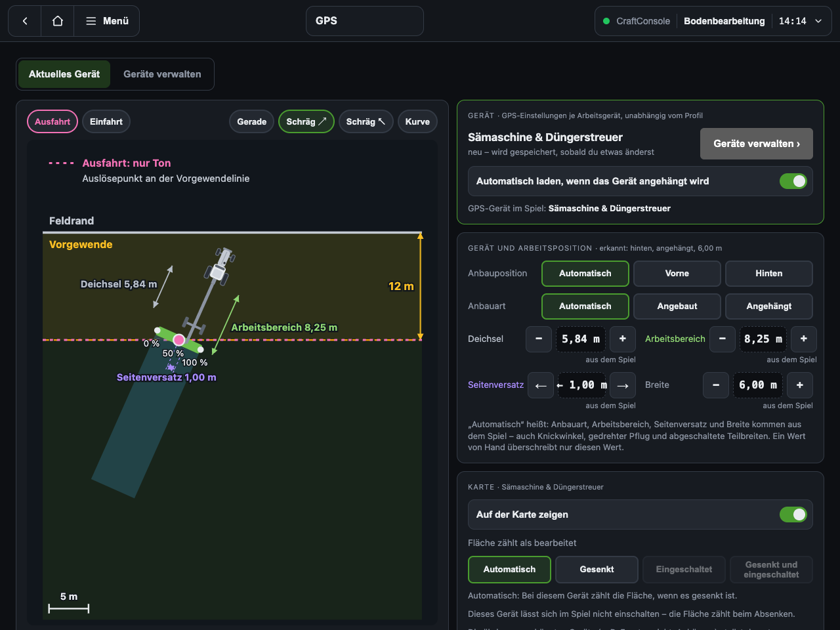Decrease Arbeitsbereich with minus icon
Image resolution: width=840 pixels, height=630 pixels.
tap(723, 339)
